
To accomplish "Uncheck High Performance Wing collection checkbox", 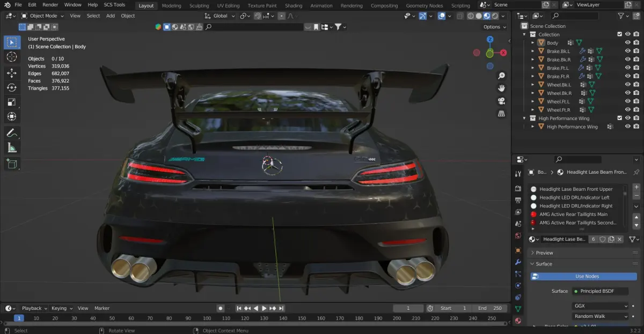I will [x=619, y=118].
